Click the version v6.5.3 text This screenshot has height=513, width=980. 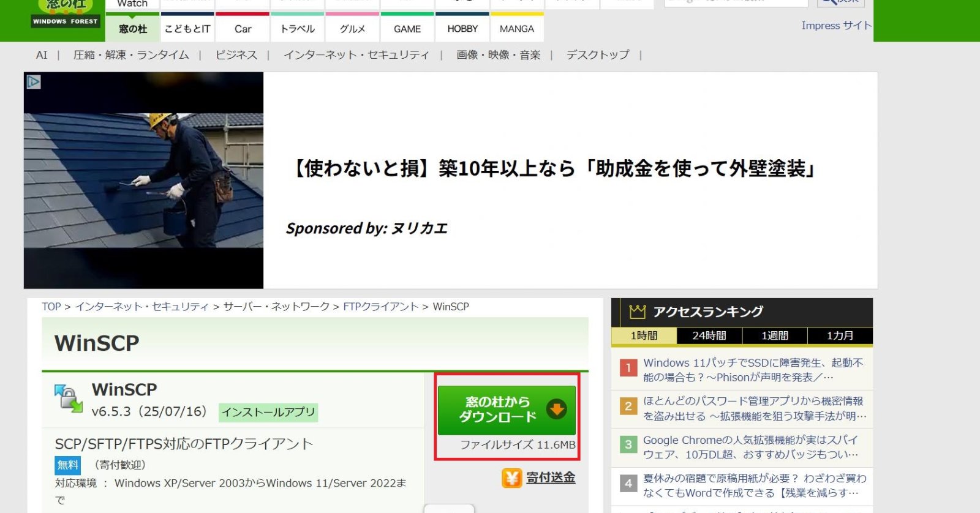click(x=149, y=411)
